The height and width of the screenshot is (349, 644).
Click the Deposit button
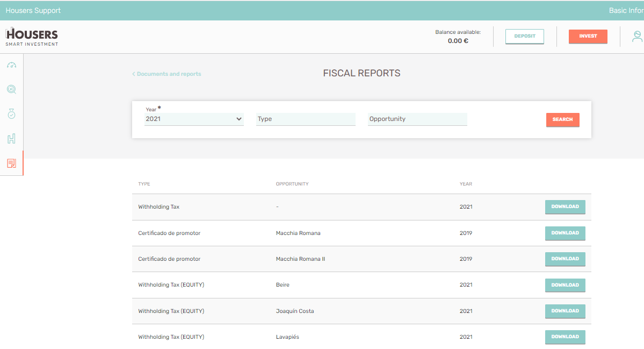pyautogui.click(x=524, y=36)
